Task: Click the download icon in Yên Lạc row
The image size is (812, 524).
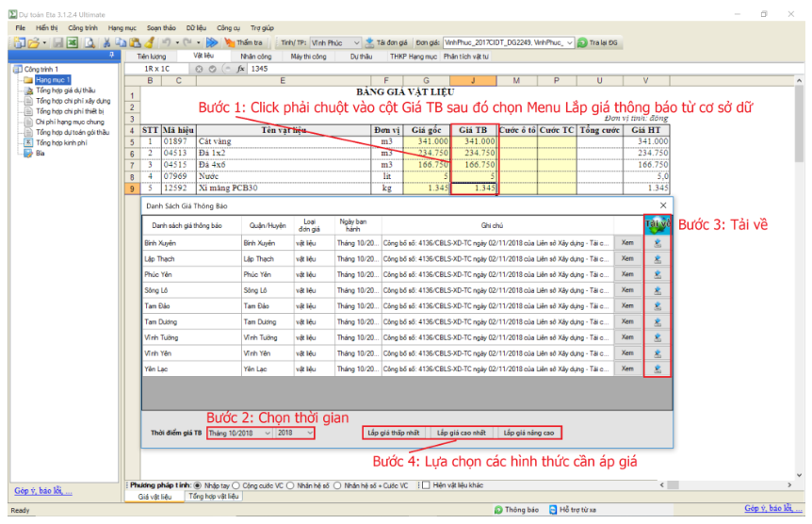Action: coord(658,369)
